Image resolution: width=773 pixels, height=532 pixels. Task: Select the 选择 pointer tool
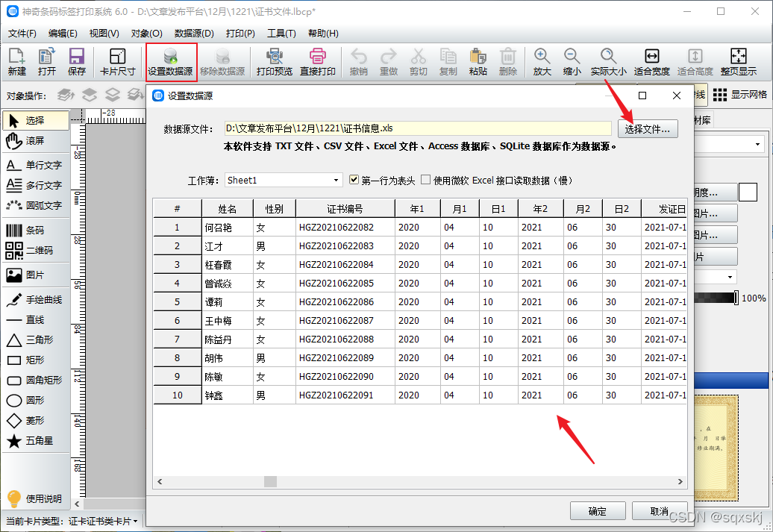tap(36, 120)
